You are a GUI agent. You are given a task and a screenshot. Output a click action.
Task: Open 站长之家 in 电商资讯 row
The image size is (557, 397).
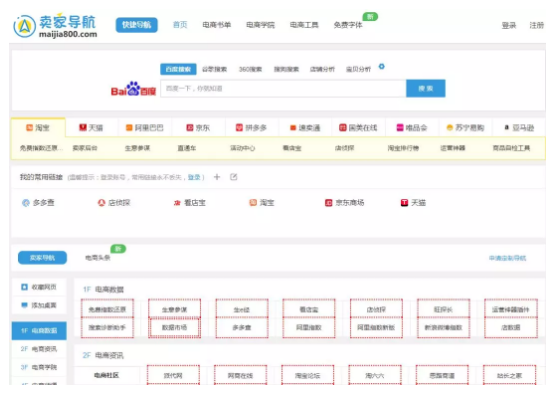coord(509,375)
